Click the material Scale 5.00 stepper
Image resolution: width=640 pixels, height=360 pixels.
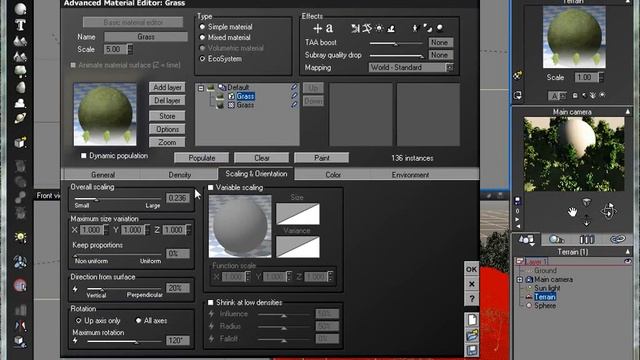tap(130, 49)
